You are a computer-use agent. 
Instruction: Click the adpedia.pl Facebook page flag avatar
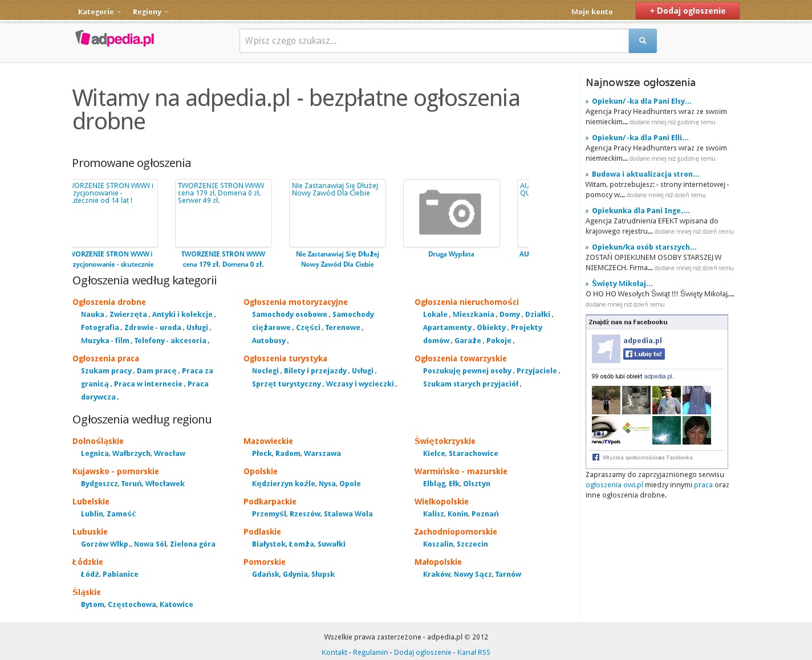point(606,349)
